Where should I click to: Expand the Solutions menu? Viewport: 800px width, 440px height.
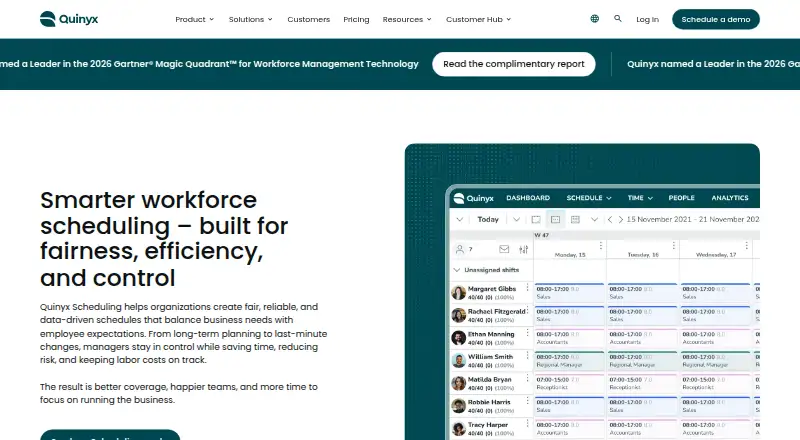[x=251, y=19]
